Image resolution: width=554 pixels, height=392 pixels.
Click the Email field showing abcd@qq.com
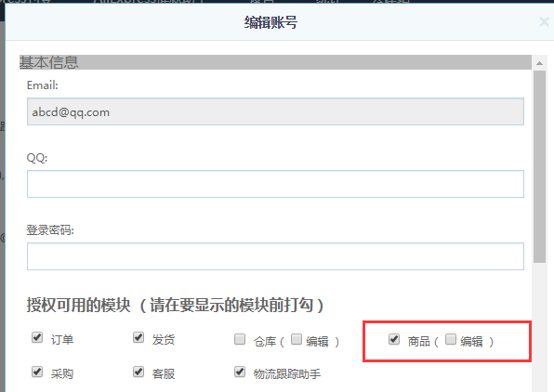pos(275,111)
